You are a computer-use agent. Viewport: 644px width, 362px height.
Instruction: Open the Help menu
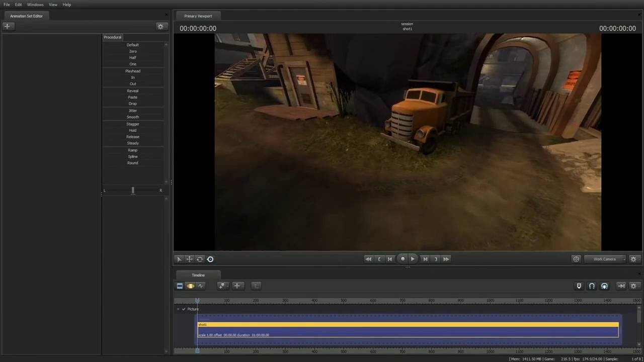67,5
